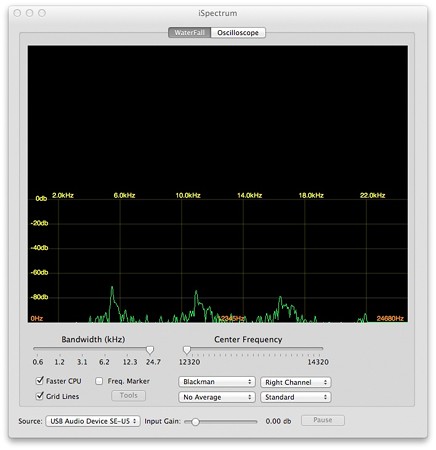
Task: Enable the Freq. Marker checkbox
Action: click(x=99, y=381)
